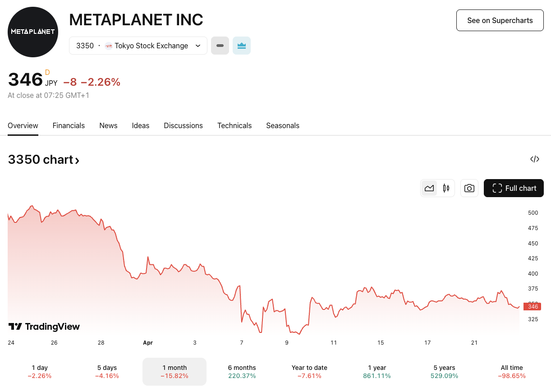Open the fullscreen expand icon on Full chart
This screenshot has width=551, height=392.
pos(497,188)
